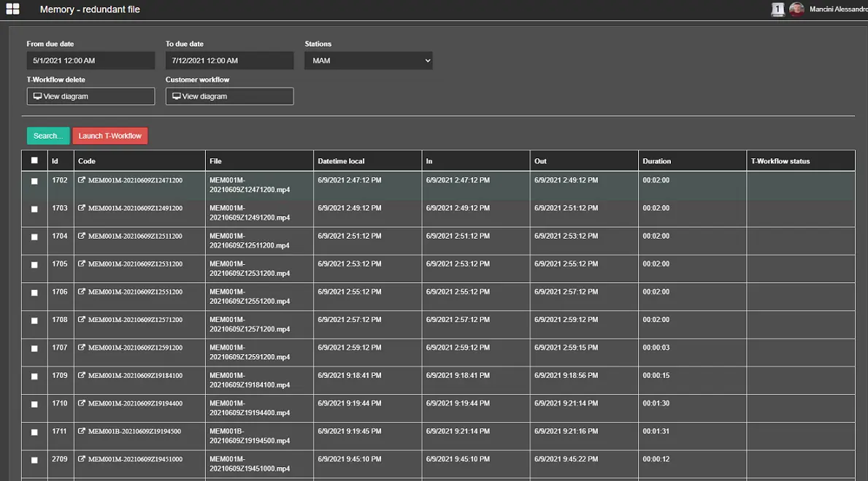Viewport: 868px width, 481px height.
Task: Open external link icon for row 1705
Action: click(82, 264)
